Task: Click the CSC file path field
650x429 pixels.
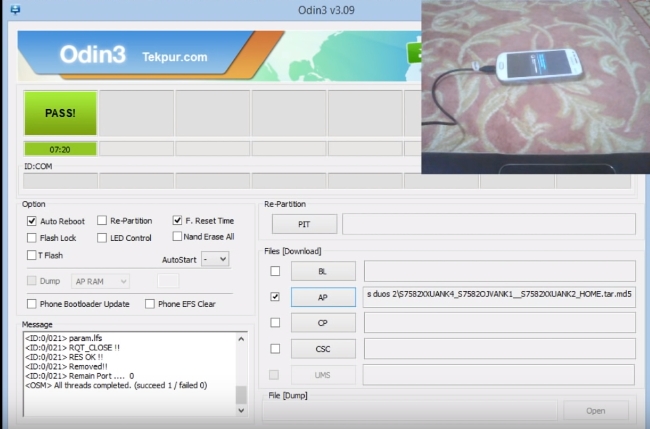Action: [500, 349]
